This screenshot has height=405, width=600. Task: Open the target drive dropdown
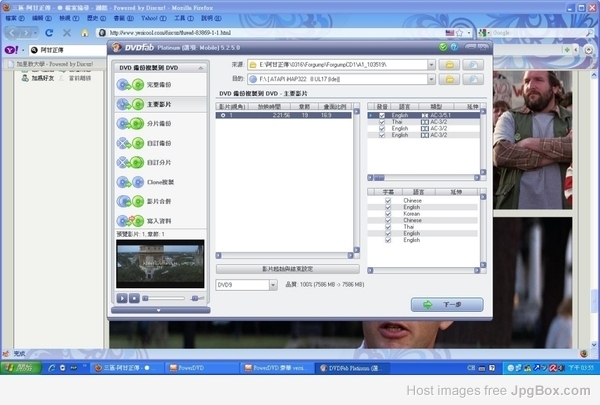[431, 78]
